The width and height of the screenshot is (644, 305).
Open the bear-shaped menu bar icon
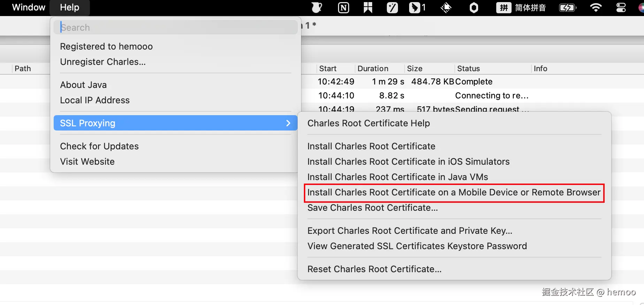pos(316,7)
